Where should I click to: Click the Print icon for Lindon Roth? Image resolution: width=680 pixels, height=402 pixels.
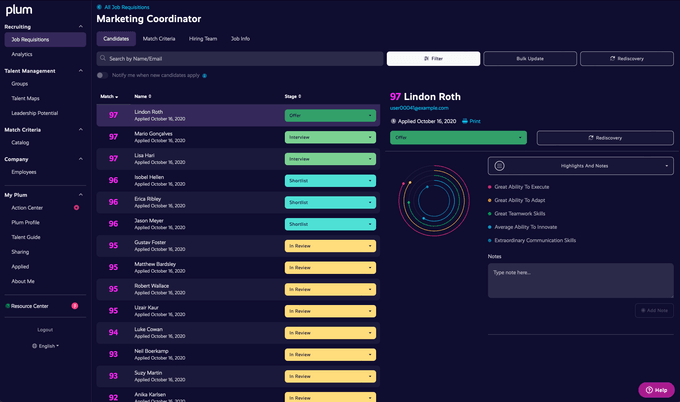(465, 120)
